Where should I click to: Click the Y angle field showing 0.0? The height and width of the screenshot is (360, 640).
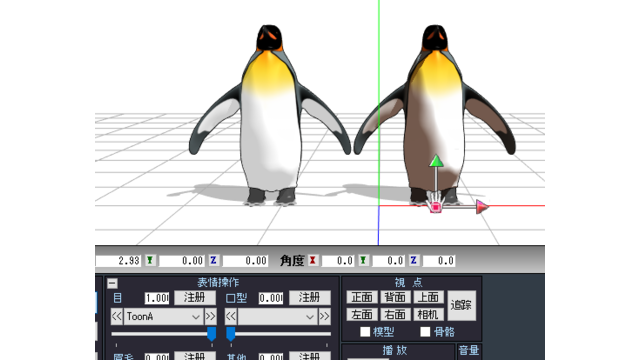point(388,260)
